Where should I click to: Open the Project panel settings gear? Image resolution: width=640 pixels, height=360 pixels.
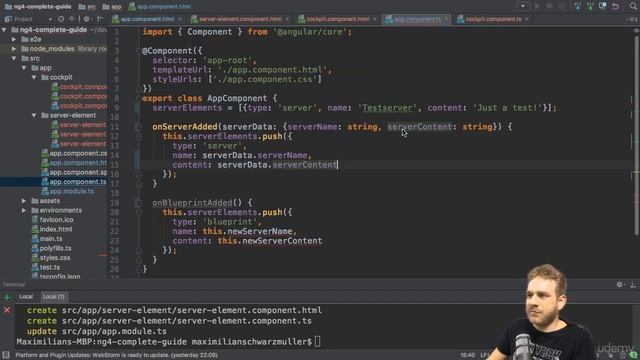click(x=86, y=19)
